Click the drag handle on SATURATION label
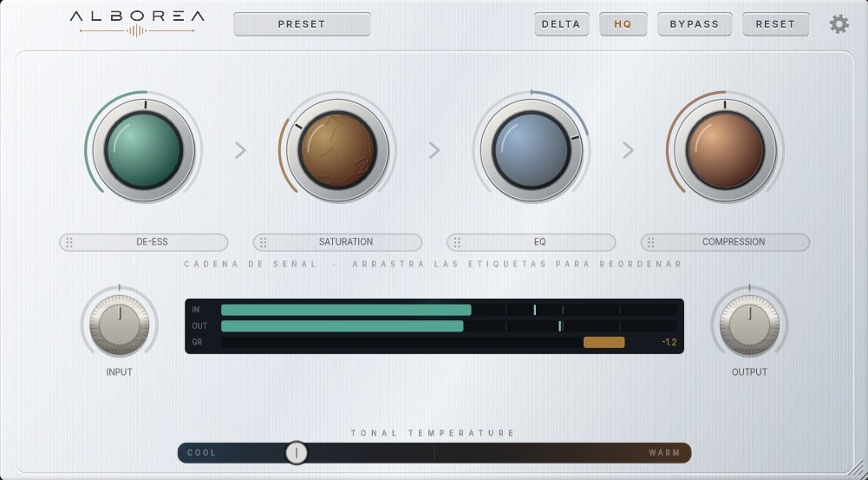The width and height of the screenshot is (868, 480). [263, 242]
